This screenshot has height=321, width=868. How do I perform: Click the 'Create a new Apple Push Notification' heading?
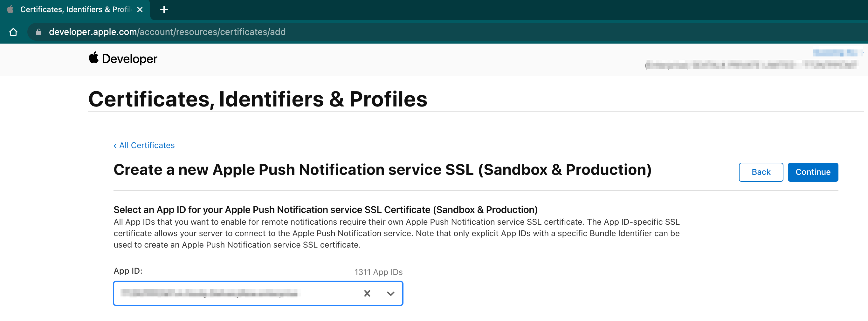(382, 169)
